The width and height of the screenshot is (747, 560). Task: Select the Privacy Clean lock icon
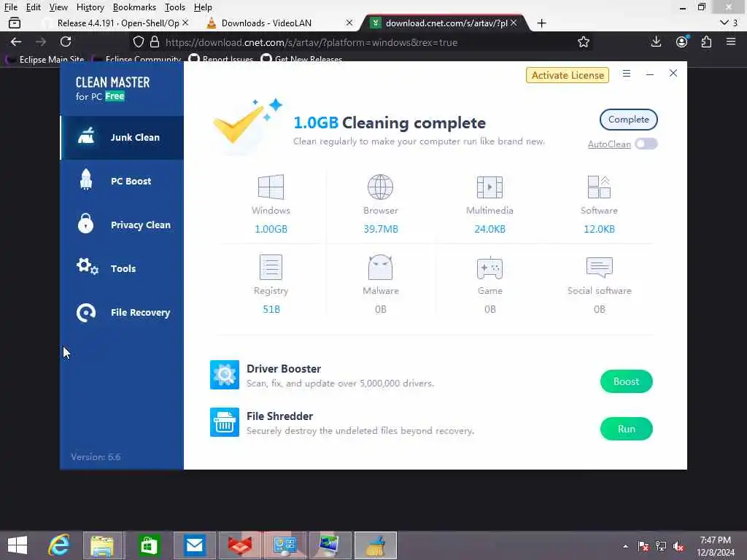pos(86,224)
